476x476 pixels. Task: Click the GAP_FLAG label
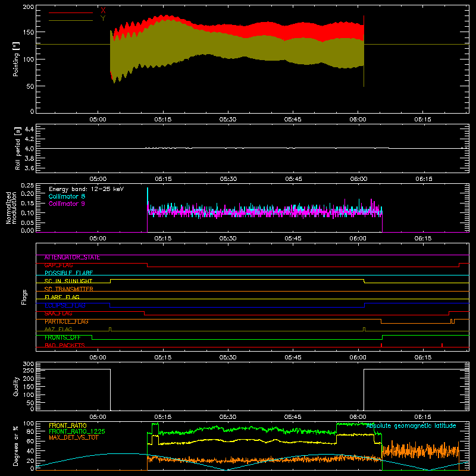pyautogui.click(x=58, y=265)
